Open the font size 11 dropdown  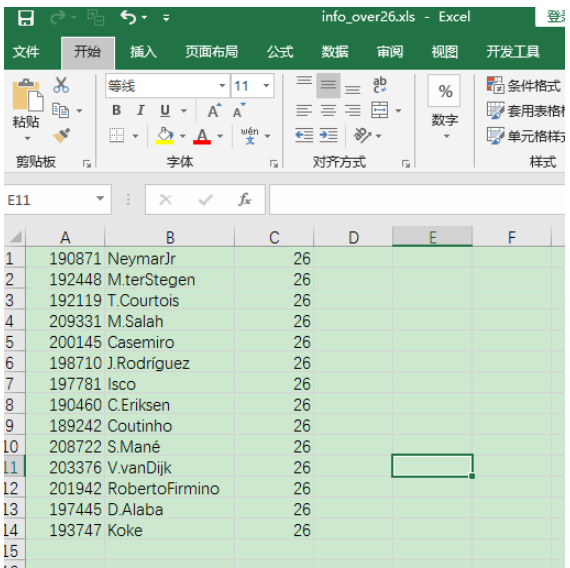pyautogui.click(x=266, y=86)
